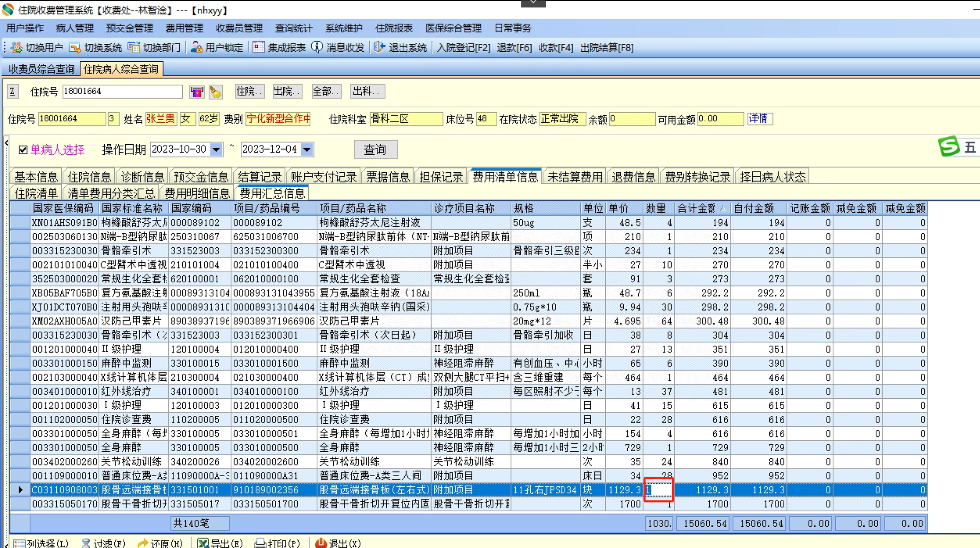Viewport: 980px width, 548px height.
Task: Expand the end date 2023-12-04 dropdown
Action: coord(307,149)
